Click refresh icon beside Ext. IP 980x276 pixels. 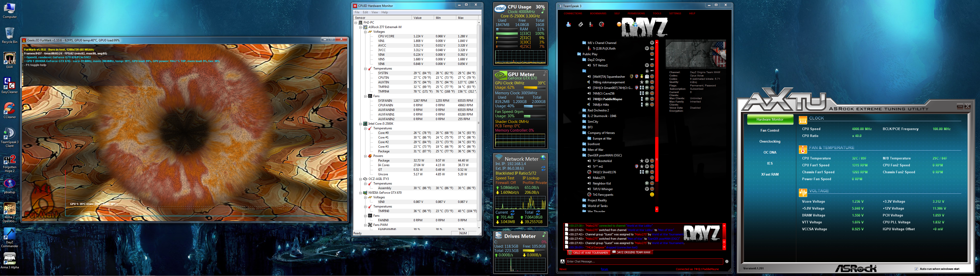click(x=543, y=168)
